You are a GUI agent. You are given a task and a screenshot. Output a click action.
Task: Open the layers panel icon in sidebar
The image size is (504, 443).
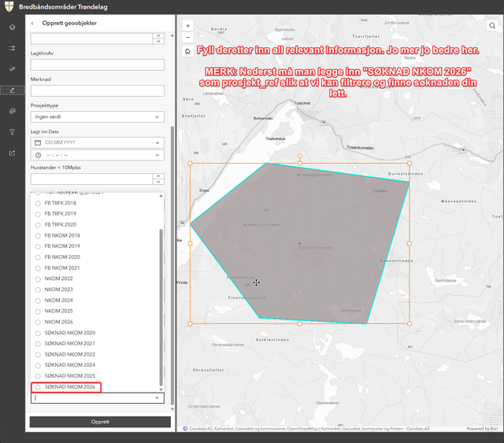(x=13, y=28)
